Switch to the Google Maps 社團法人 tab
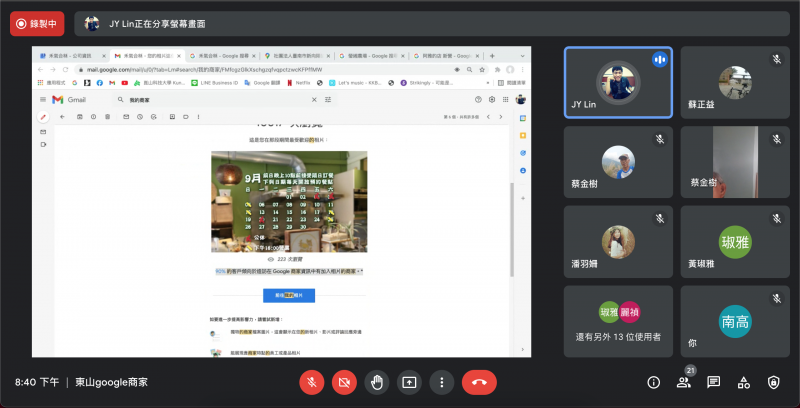This screenshot has height=408, width=800. pyautogui.click(x=296, y=56)
